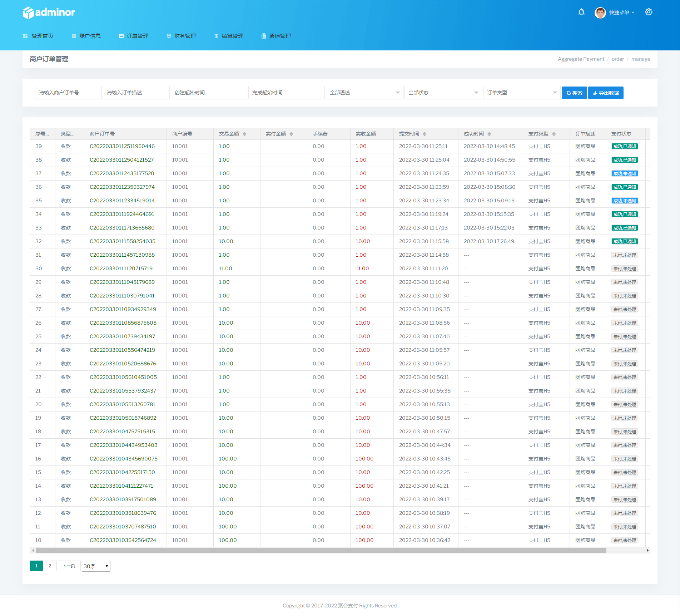Open the settings gear icon
Image resolution: width=680 pixels, height=616 pixels.
click(649, 12)
